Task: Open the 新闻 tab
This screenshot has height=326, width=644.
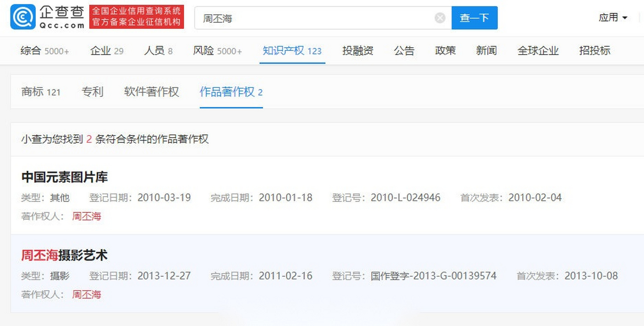Action: click(x=486, y=51)
